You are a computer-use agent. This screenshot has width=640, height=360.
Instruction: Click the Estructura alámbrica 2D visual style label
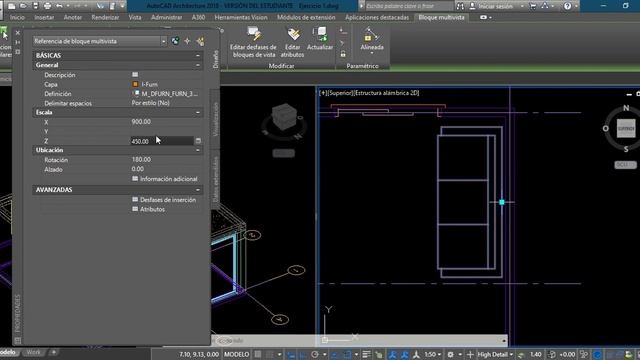pyautogui.click(x=387, y=93)
